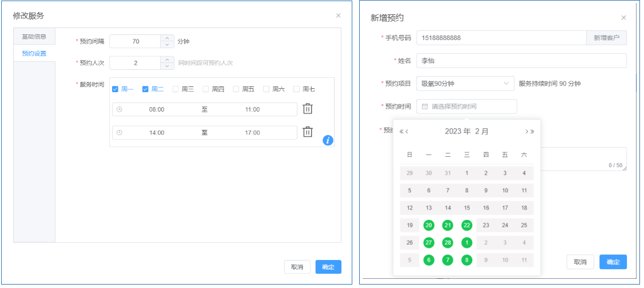Screen dimensions: 644x288
Task: Go to next month in calendar
Action: point(527,132)
